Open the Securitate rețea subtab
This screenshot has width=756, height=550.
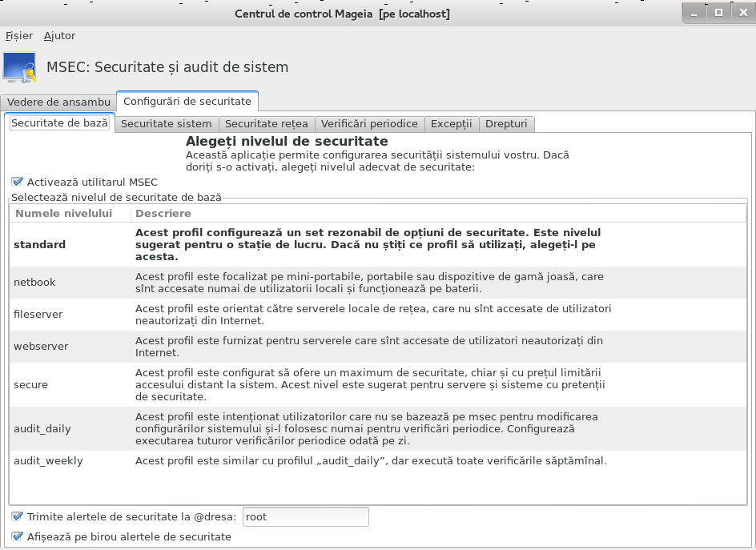tap(266, 124)
